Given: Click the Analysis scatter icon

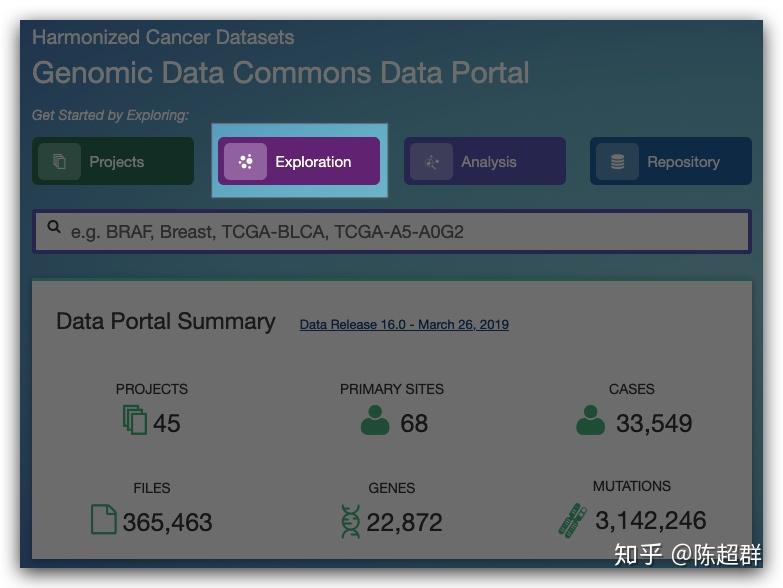Looking at the screenshot, I should [431, 162].
